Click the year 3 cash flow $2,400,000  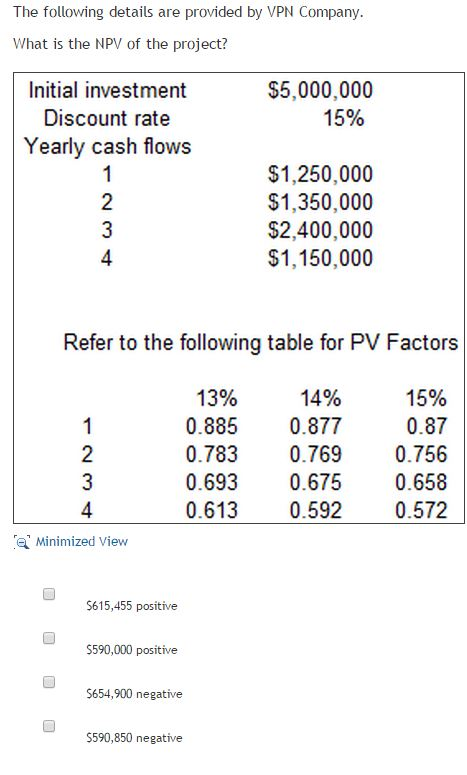coord(320,230)
